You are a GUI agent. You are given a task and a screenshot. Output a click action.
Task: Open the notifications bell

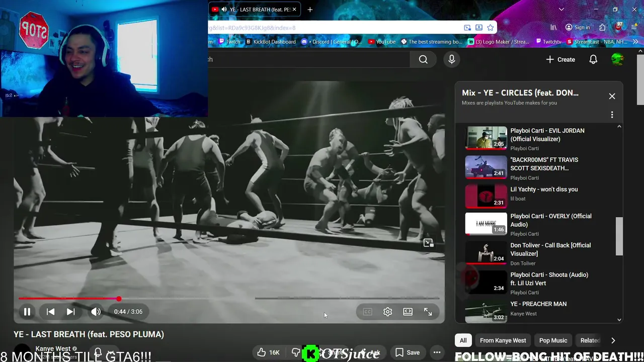pyautogui.click(x=593, y=59)
